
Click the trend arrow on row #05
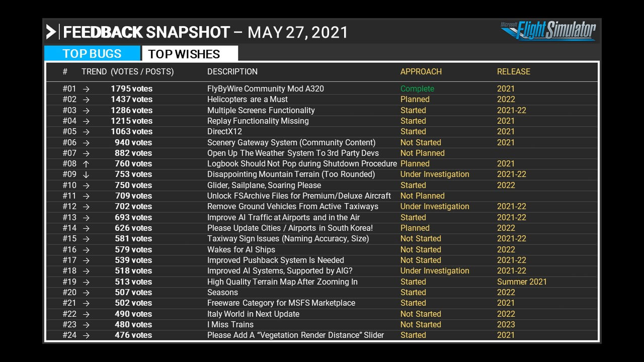point(86,132)
